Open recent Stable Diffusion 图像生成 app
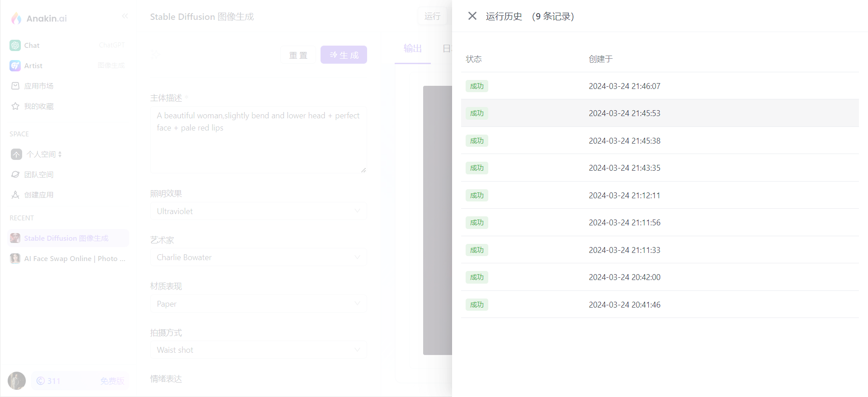This screenshot has width=868, height=397. [68, 238]
